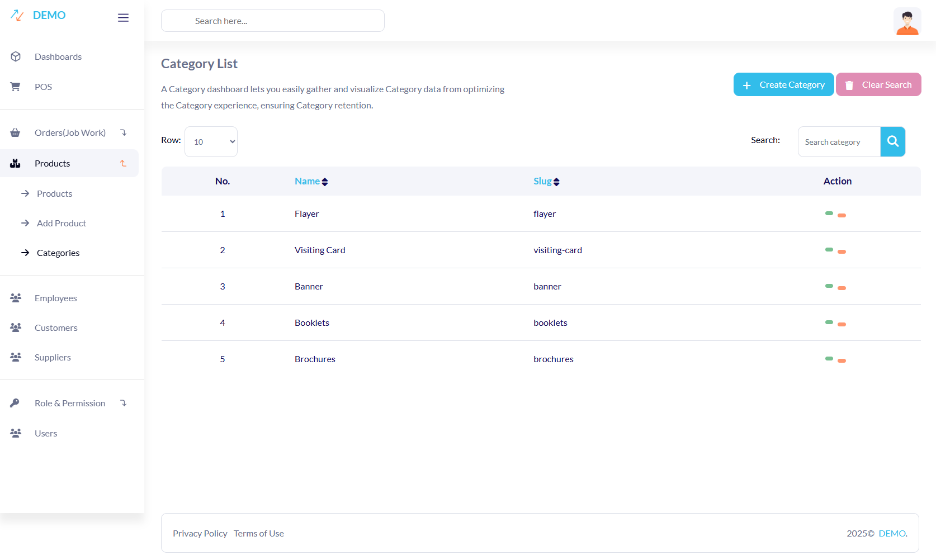Click the DEMO logo icon
936x560 pixels.
[x=17, y=16]
